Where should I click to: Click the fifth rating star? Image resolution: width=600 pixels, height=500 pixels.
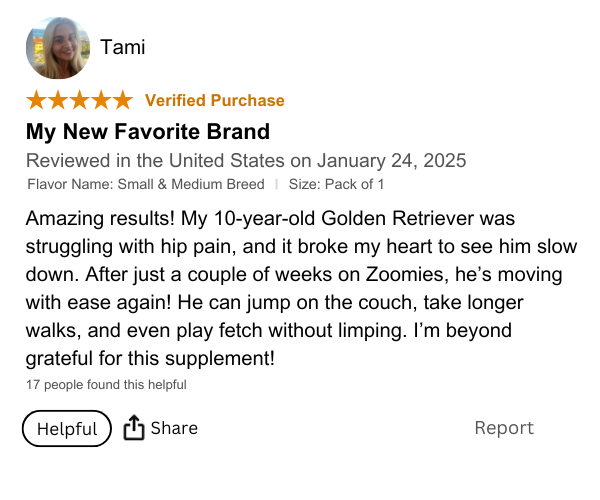122,100
